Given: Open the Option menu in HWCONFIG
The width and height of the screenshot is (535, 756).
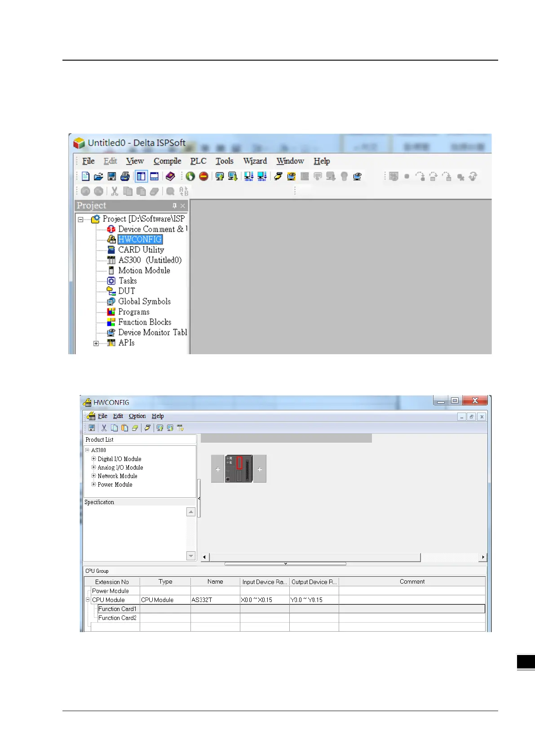Looking at the screenshot, I should (137, 416).
